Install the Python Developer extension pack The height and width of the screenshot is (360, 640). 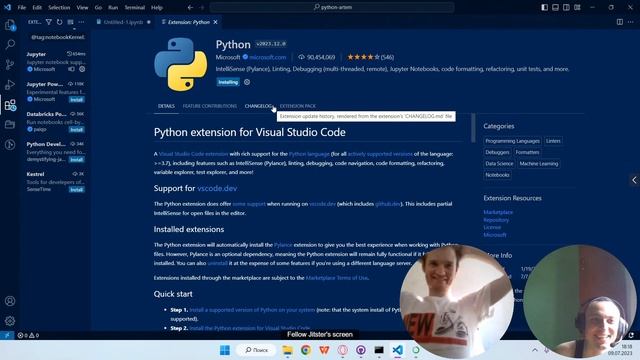point(76,160)
